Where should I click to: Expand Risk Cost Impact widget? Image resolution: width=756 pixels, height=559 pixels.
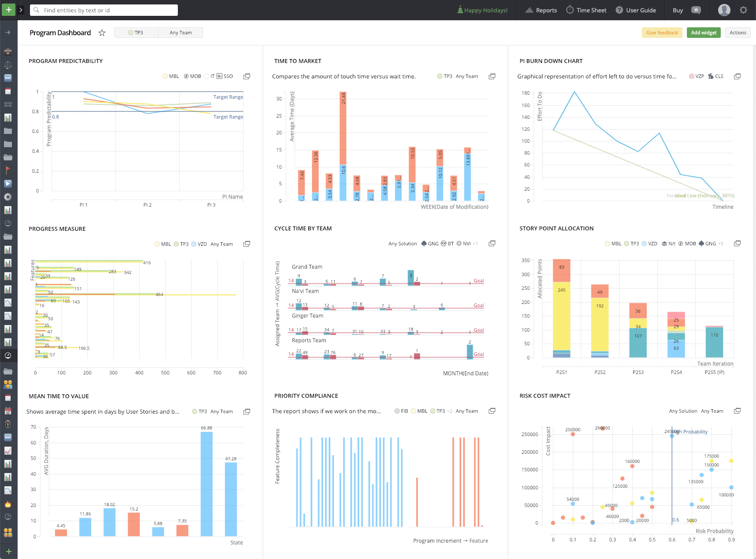coord(737,411)
